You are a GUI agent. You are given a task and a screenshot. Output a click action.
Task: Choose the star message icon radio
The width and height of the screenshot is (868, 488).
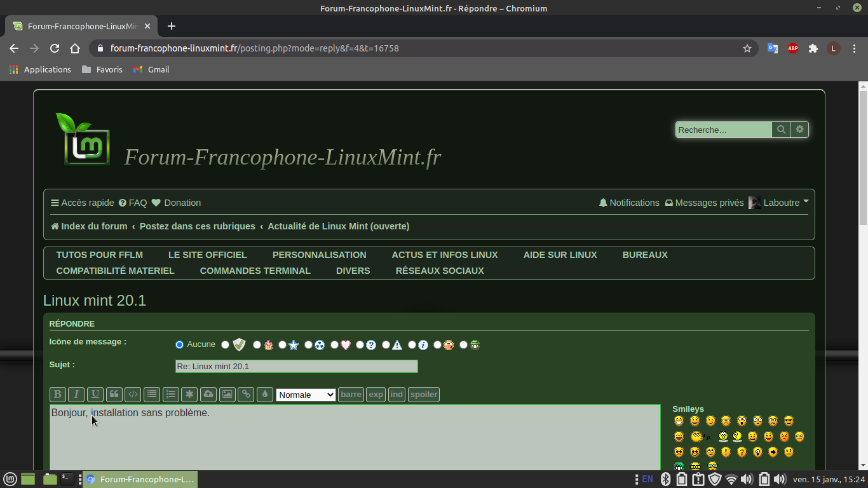tap(282, 345)
